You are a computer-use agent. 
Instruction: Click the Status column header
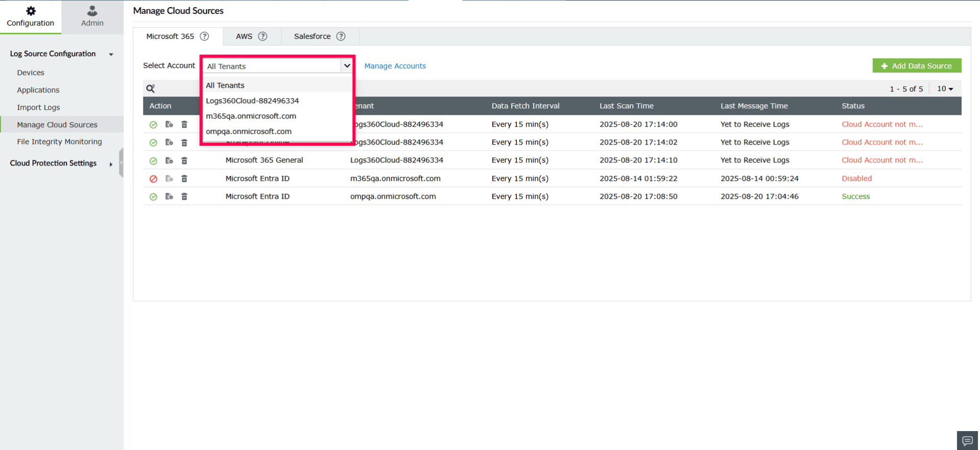point(853,106)
